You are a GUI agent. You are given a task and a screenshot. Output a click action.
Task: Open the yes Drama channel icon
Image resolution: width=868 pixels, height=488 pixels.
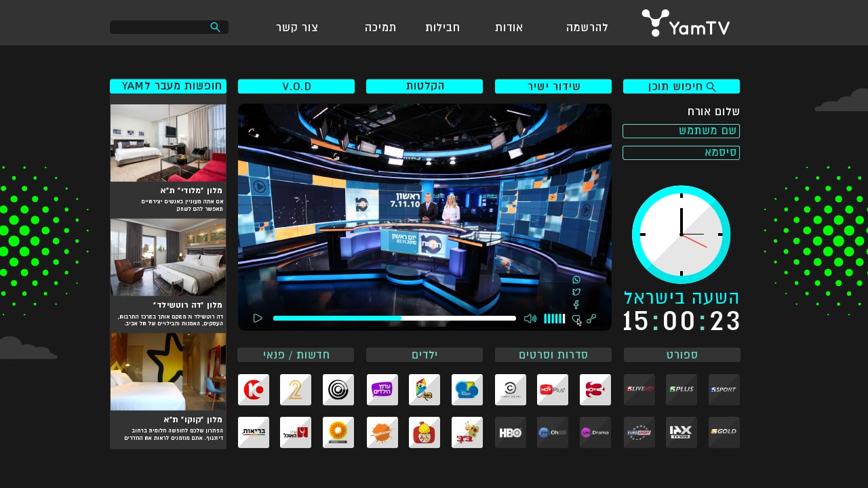(595, 432)
